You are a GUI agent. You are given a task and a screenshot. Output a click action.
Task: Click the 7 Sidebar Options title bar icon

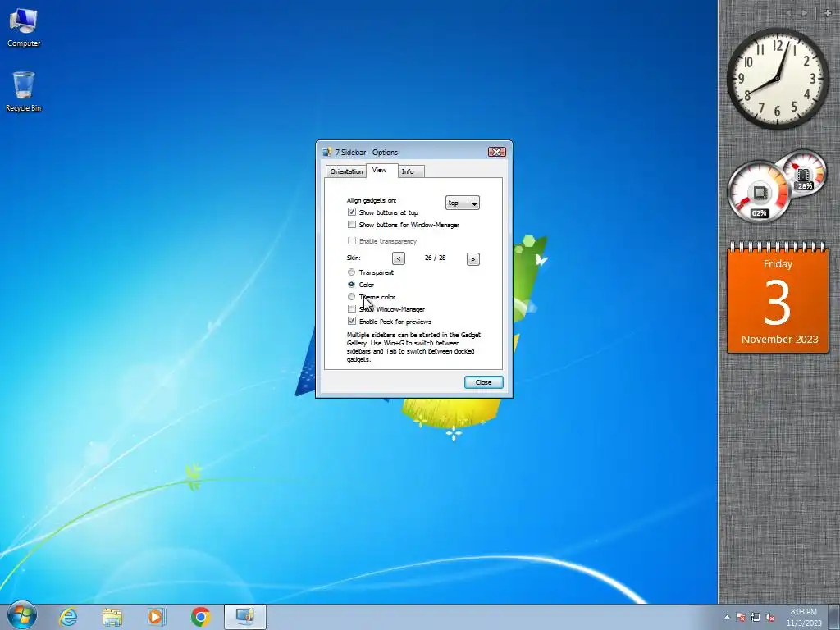pos(326,152)
